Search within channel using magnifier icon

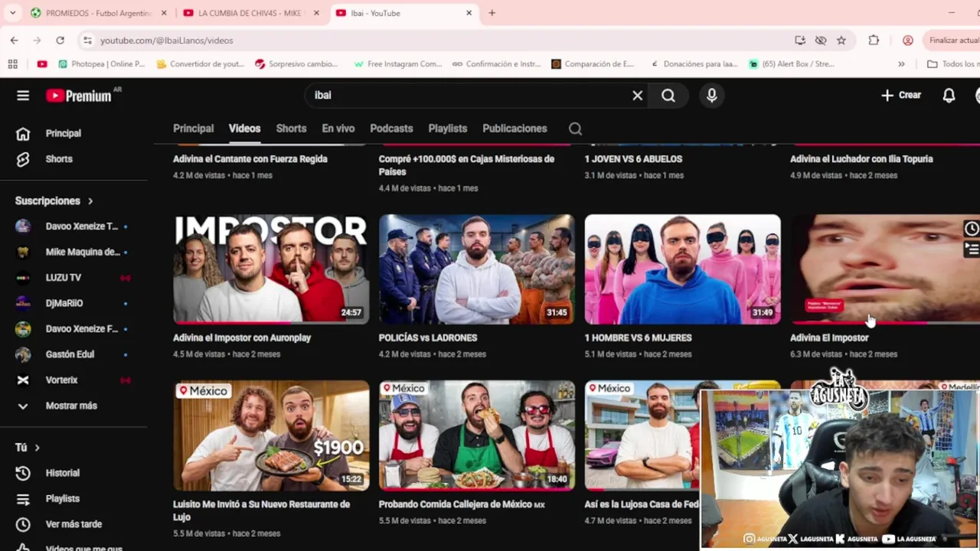click(x=575, y=129)
